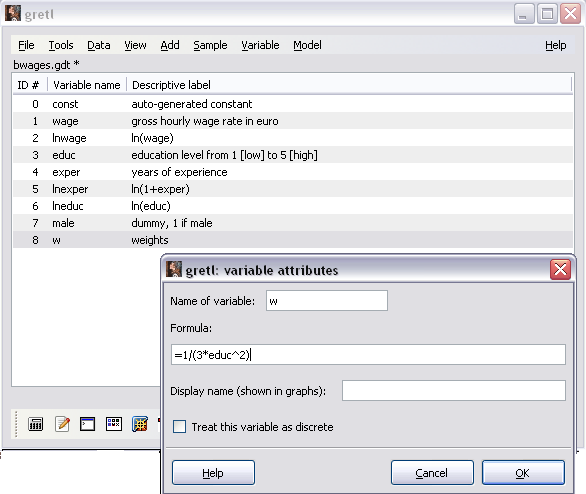Click gretl app icon in main title bar
Viewport: 586px width, 494px height.
(13, 14)
